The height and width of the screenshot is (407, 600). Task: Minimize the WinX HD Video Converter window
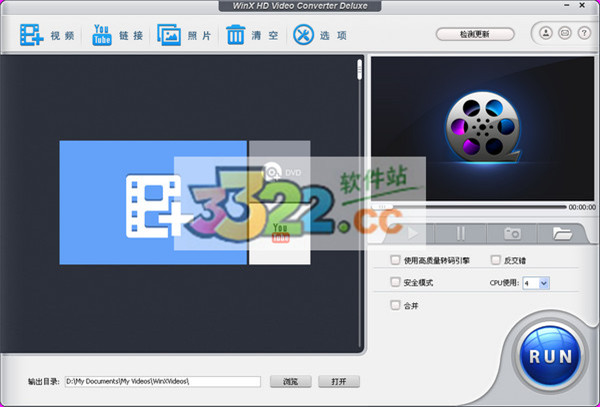click(567, 5)
